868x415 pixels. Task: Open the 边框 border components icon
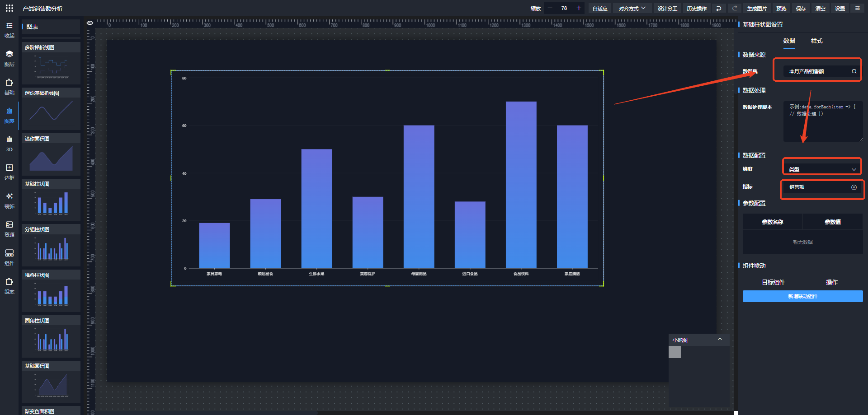[x=9, y=172]
